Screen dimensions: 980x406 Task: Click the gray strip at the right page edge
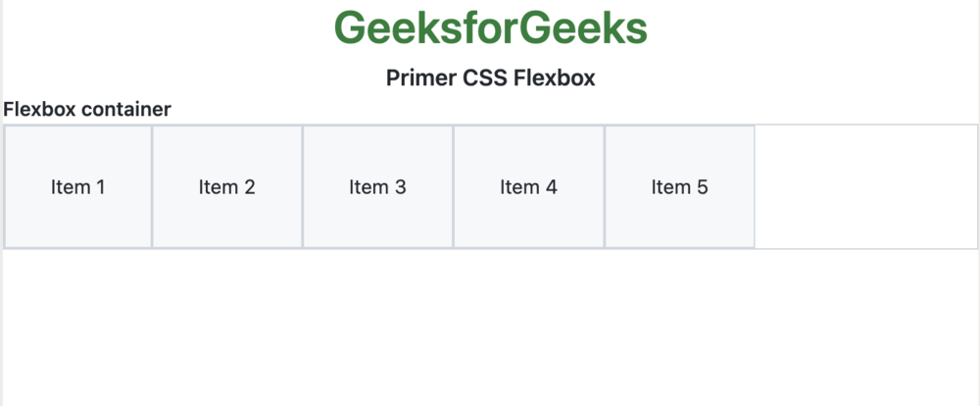click(x=978, y=294)
